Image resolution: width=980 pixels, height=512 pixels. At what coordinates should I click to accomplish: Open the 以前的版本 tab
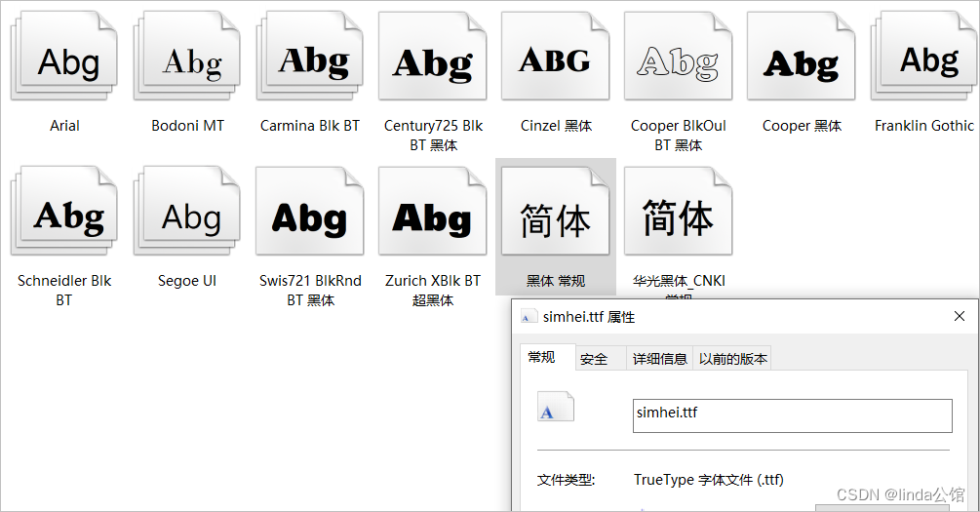click(x=732, y=359)
